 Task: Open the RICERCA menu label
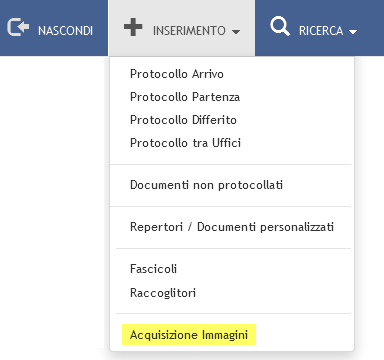click(321, 31)
